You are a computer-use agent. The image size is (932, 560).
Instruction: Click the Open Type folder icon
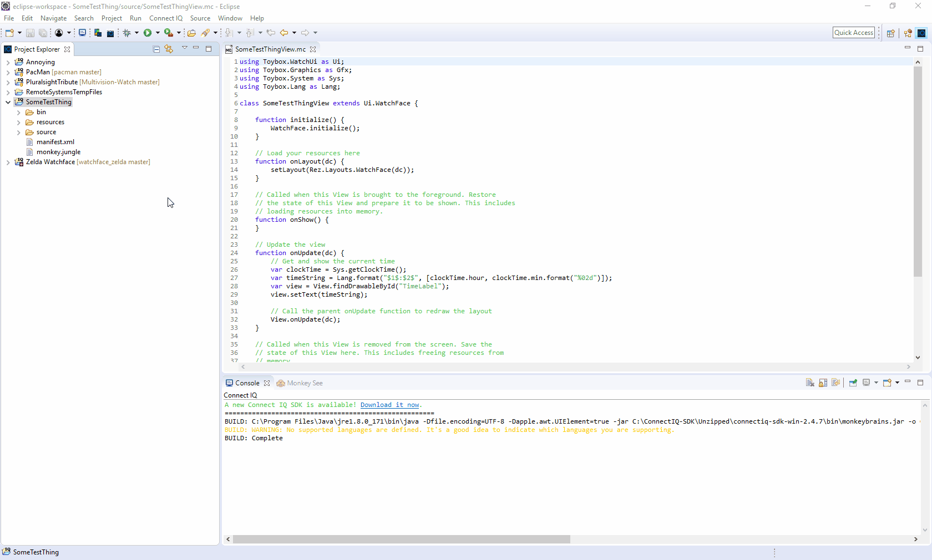pos(191,33)
